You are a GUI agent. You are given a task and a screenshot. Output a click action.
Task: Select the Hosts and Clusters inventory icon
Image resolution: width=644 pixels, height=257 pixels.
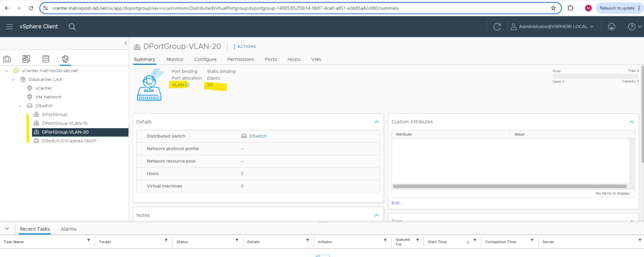tap(7, 59)
